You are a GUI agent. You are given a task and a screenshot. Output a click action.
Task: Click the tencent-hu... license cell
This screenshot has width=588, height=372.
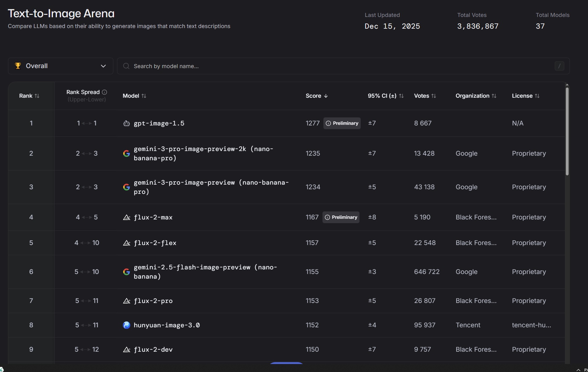tap(531, 325)
